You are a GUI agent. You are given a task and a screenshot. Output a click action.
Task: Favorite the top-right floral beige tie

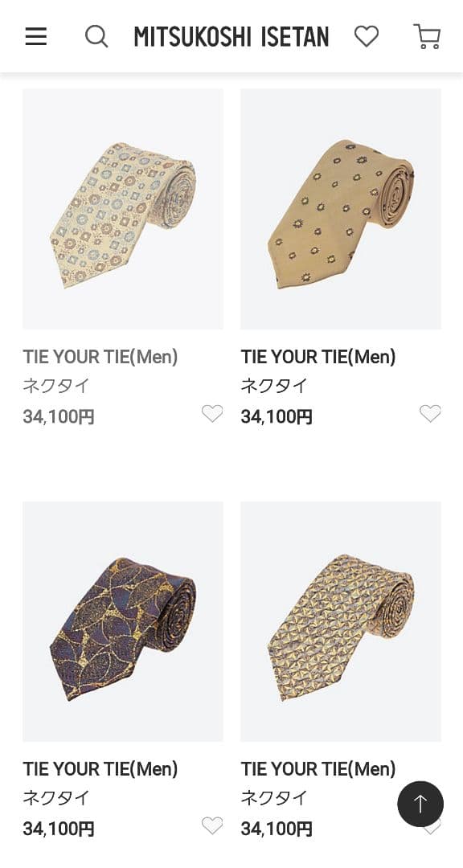click(x=431, y=413)
